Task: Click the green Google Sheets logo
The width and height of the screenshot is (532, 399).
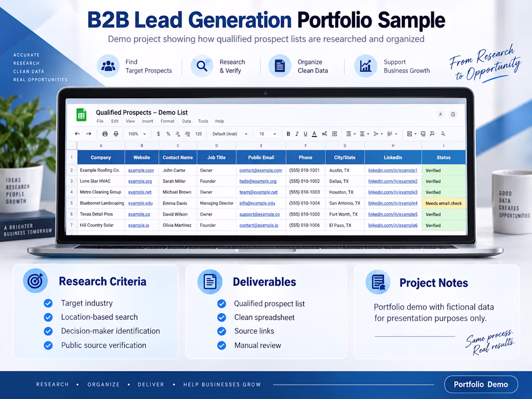Action: point(81,115)
